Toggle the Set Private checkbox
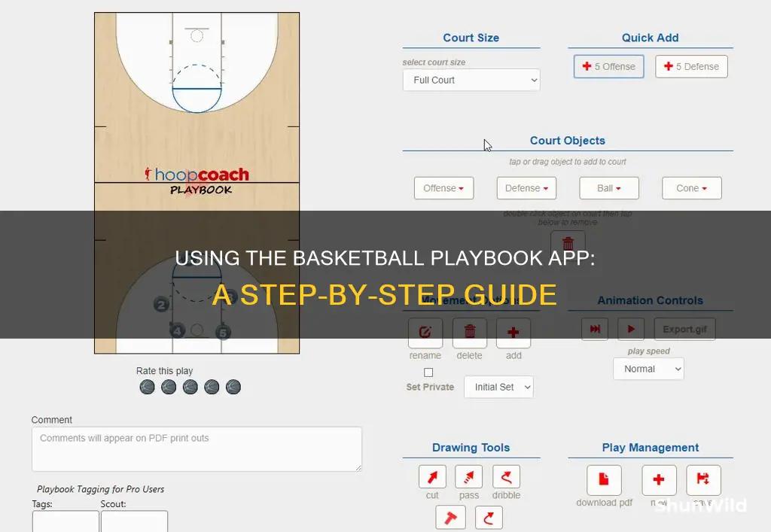The height and width of the screenshot is (532, 771). point(428,372)
